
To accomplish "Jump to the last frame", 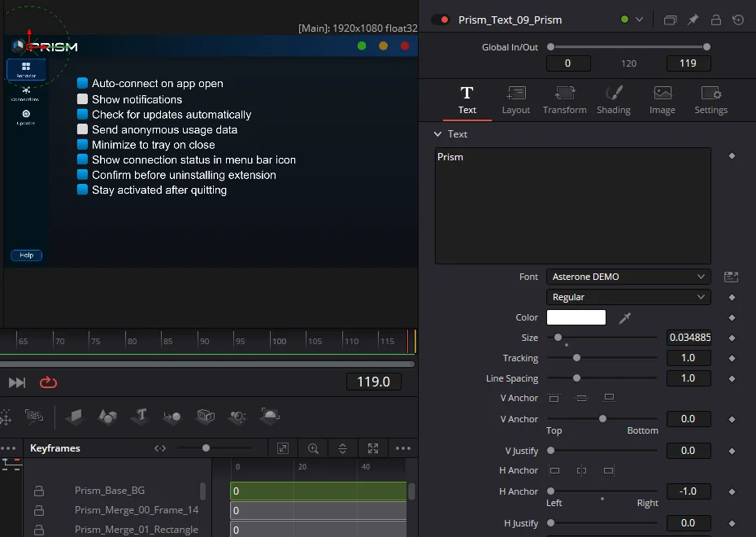I will 17,382.
